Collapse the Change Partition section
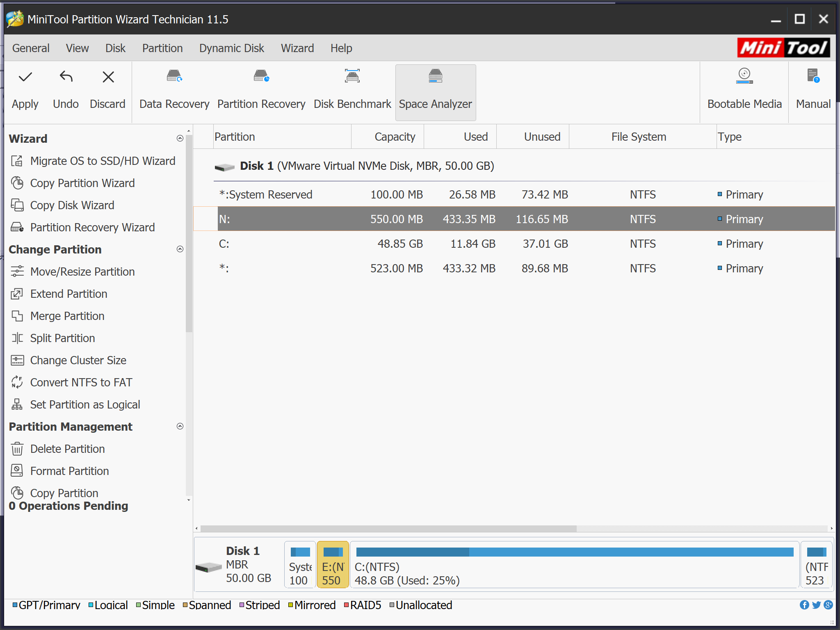840x630 pixels. 180,249
